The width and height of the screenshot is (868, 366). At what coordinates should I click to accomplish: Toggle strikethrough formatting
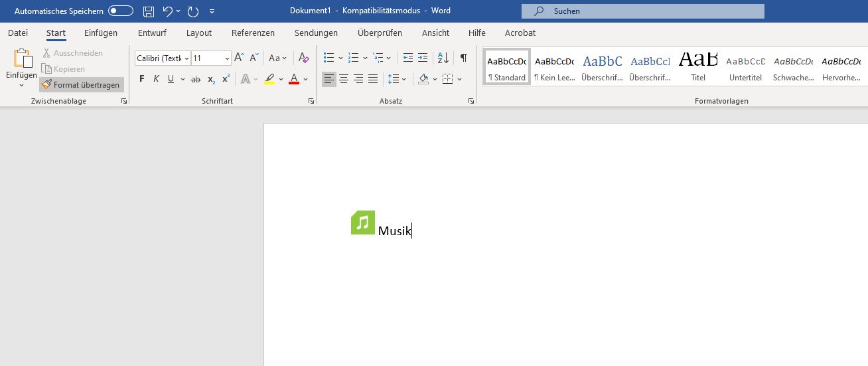click(x=195, y=79)
